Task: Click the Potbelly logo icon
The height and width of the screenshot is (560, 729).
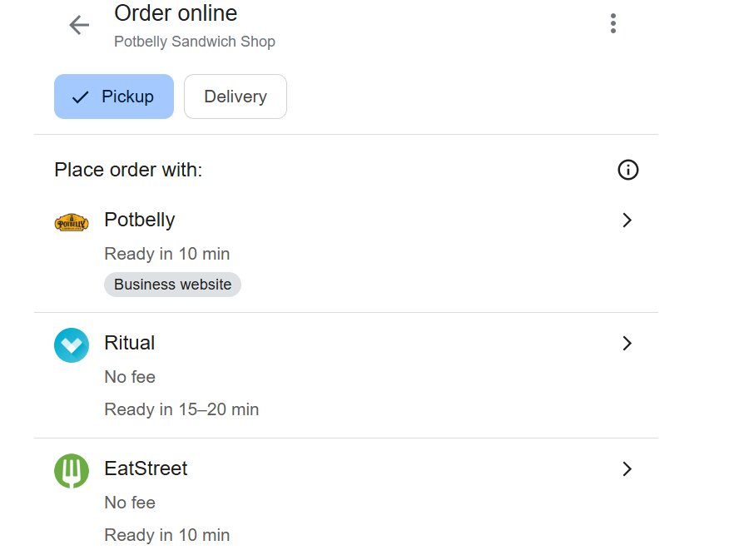Action: 72,222
